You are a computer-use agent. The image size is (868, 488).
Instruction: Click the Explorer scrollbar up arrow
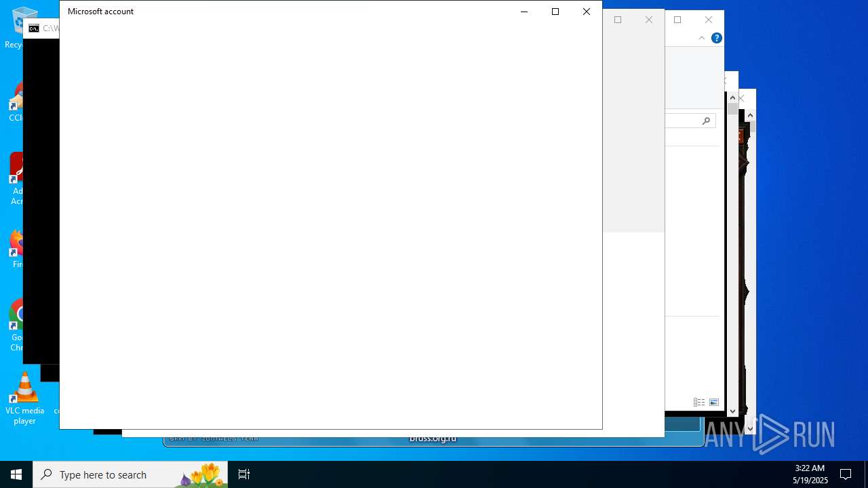[x=732, y=98]
